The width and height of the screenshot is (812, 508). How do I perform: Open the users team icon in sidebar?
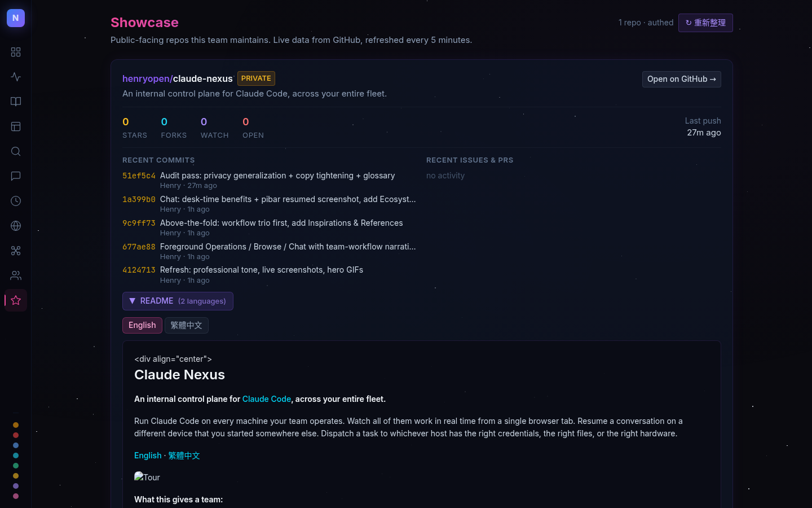[16, 275]
